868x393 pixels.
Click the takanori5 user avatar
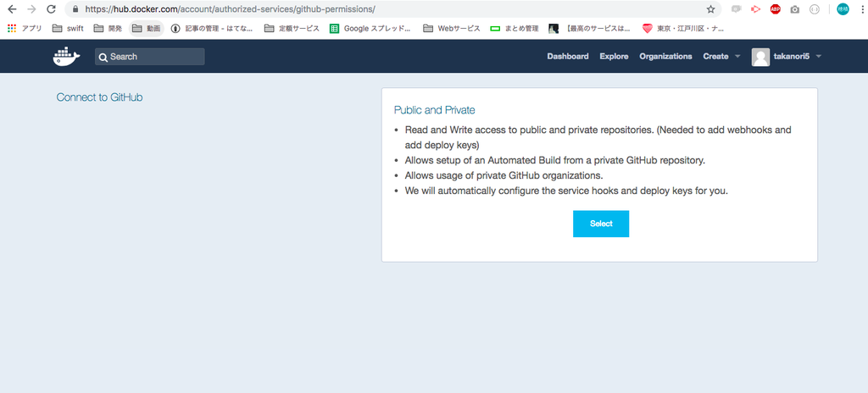tap(760, 57)
